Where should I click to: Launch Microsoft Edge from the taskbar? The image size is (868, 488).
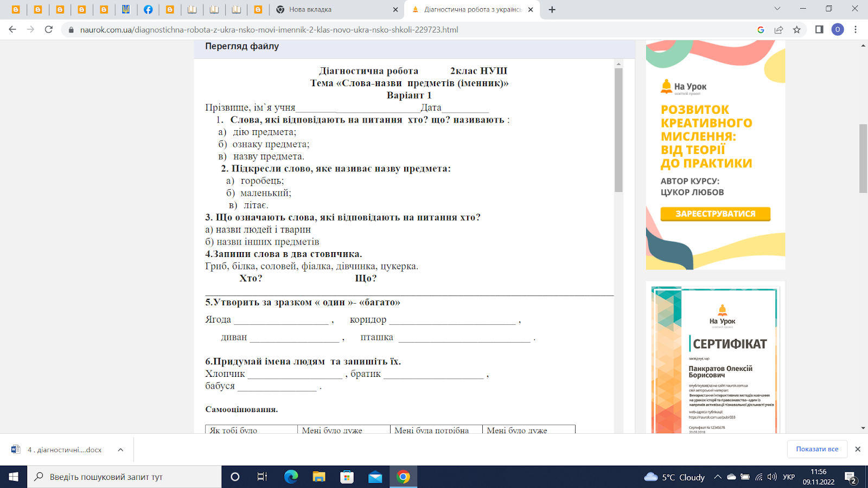291,477
